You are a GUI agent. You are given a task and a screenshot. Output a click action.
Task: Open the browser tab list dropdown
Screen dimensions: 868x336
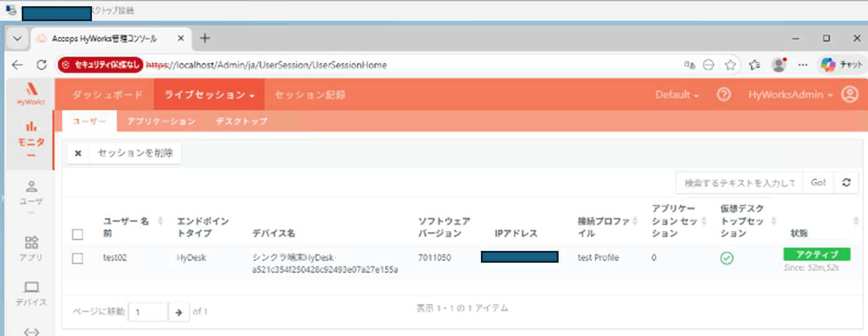(x=17, y=39)
